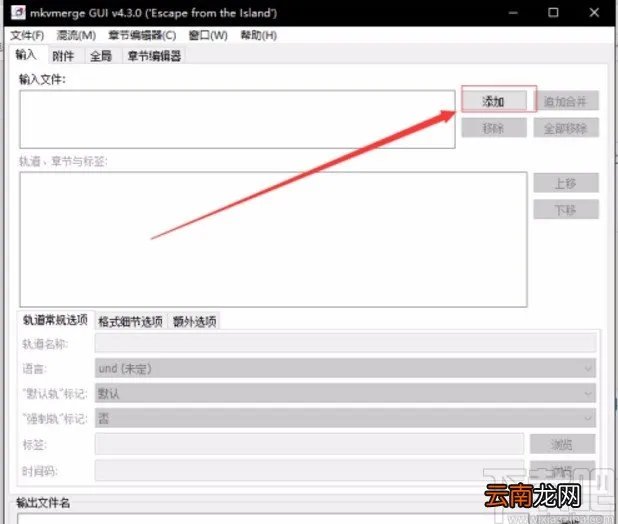Switch to the 附件 tab
Image resolution: width=618 pixels, height=524 pixels.
coord(63,56)
